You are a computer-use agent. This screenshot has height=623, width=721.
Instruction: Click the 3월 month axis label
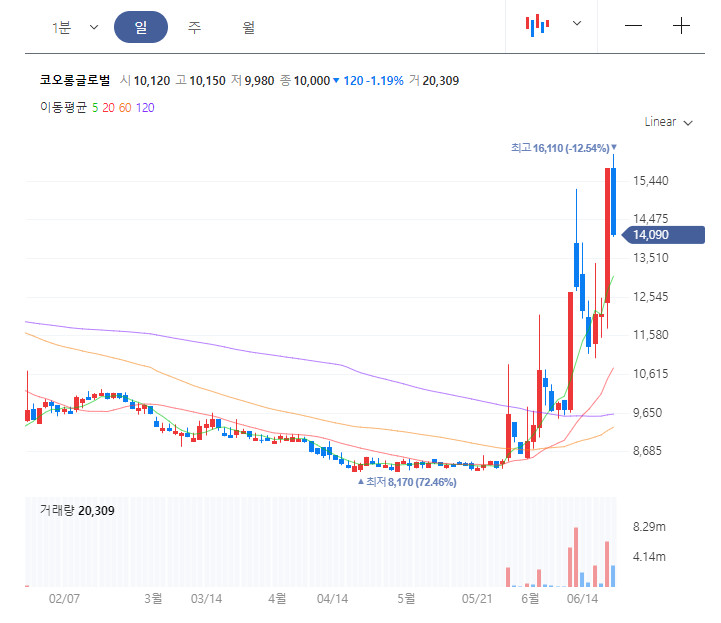[x=153, y=598]
